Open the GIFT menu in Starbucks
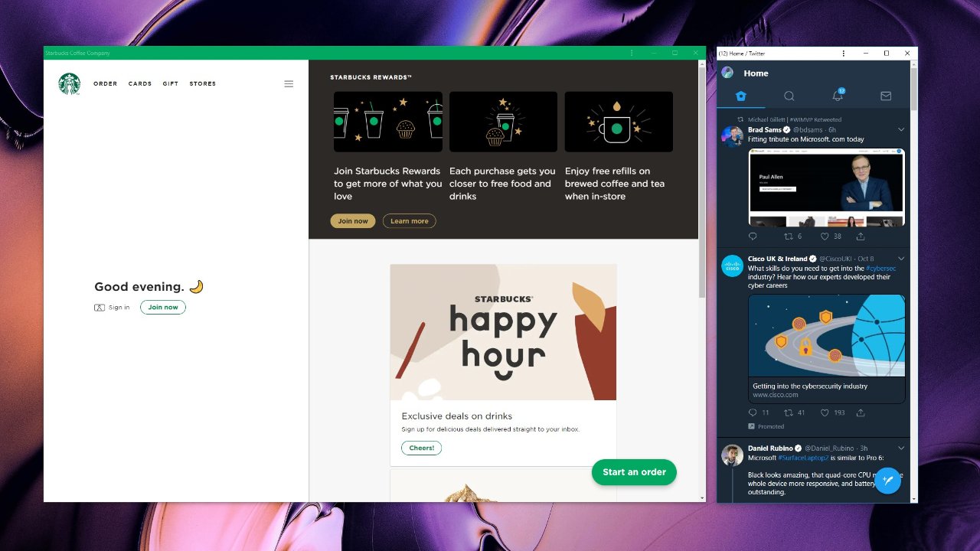The image size is (980, 551). [x=170, y=83]
